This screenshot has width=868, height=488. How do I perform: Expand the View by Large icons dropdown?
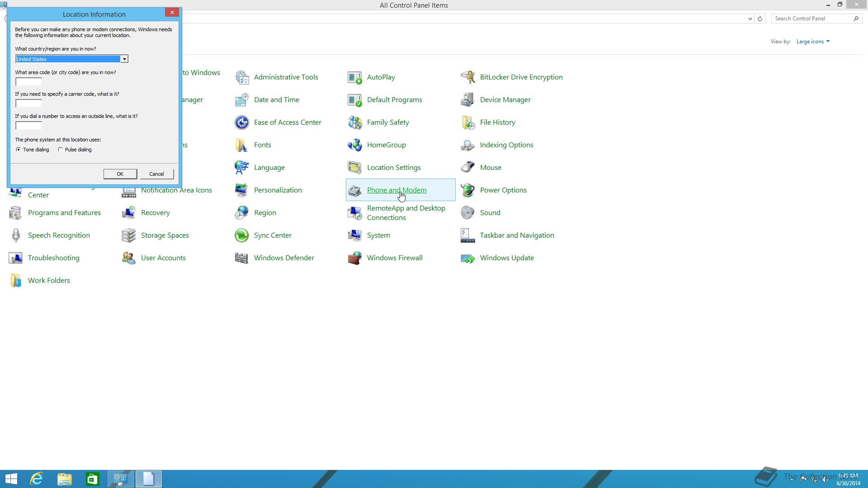tap(813, 42)
